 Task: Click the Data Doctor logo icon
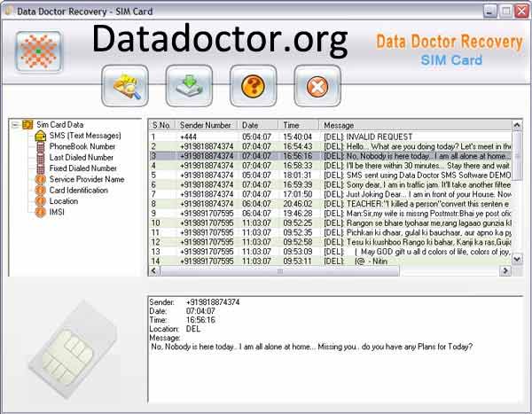coord(38,51)
